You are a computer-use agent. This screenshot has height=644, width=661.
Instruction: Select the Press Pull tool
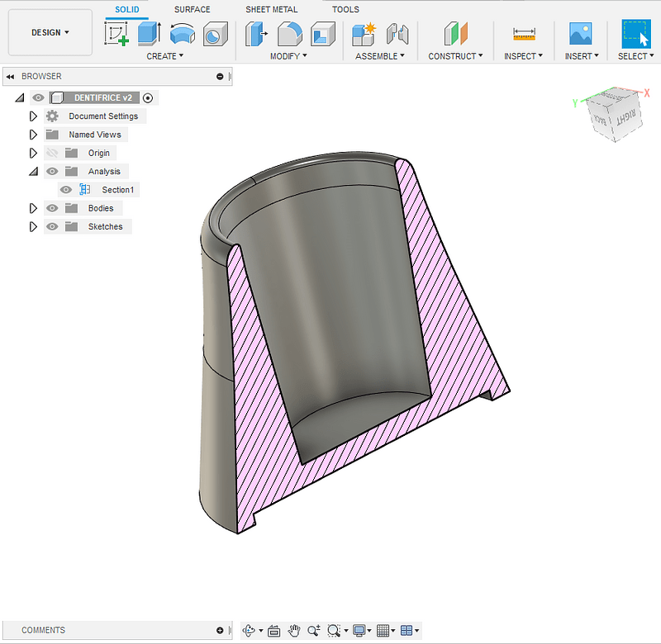point(256,34)
